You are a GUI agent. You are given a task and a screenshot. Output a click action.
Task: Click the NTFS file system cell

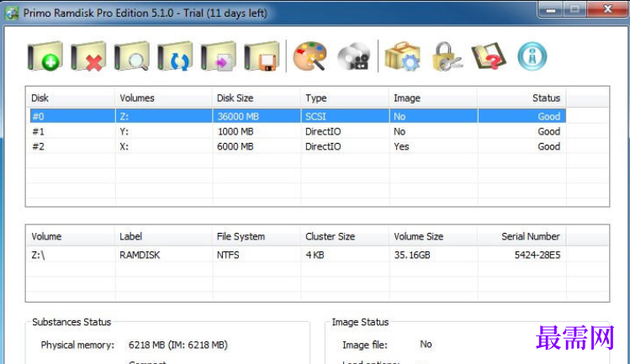(x=228, y=255)
